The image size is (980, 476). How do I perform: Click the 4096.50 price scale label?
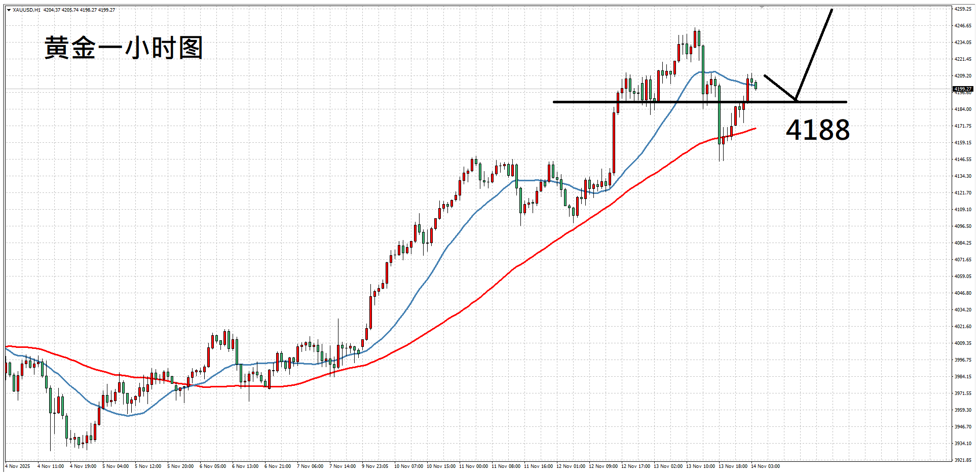(963, 226)
